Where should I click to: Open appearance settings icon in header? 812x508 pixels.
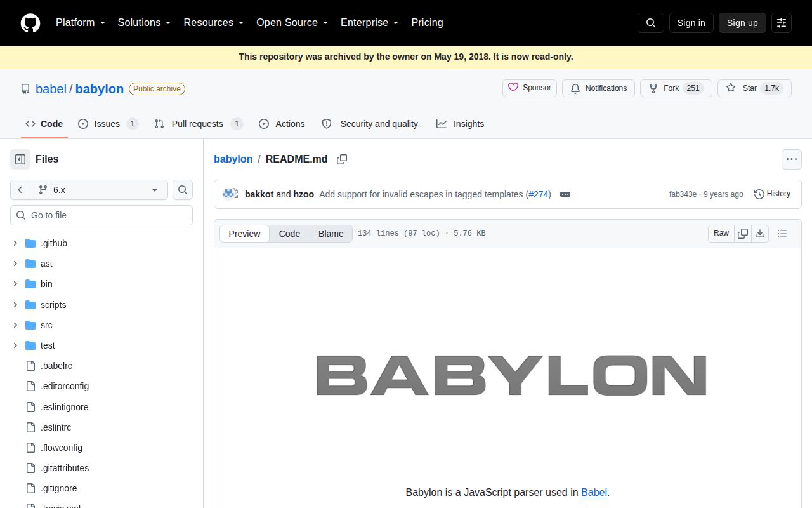782,23
